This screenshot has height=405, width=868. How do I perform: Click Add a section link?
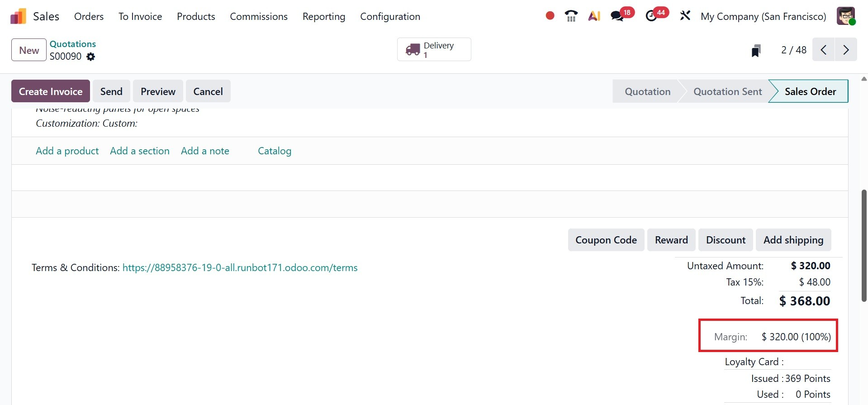coord(140,151)
